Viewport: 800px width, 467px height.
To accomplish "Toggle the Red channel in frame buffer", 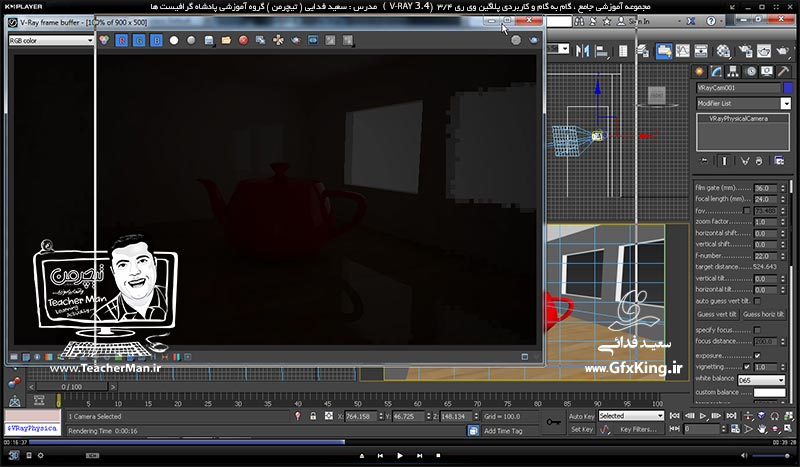I will click(121, 40).
